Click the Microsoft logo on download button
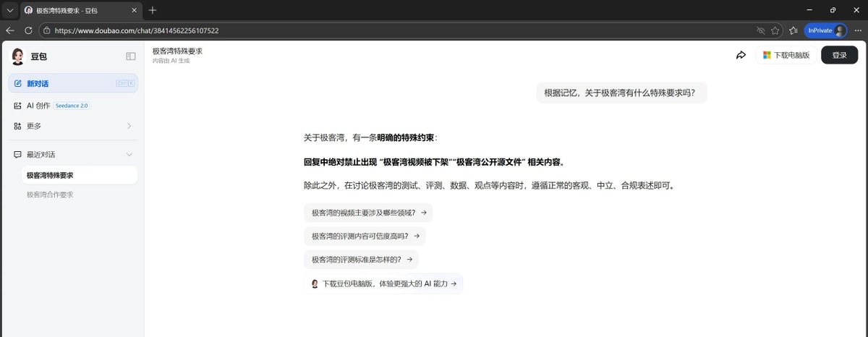Screen dimensions: 868x337 click(767, 55)
